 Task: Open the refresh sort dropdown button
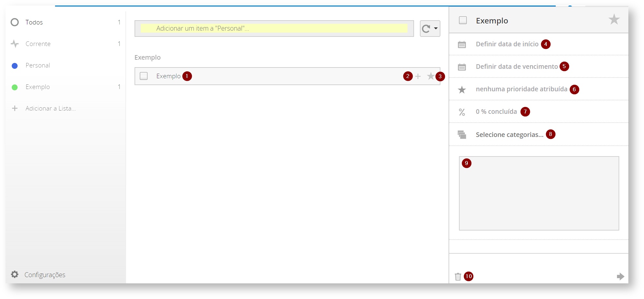click(x=430, y=29)
